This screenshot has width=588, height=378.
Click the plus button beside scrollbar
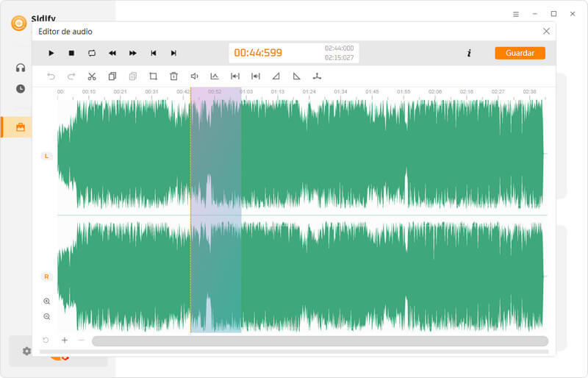click(x=65, y=340)
